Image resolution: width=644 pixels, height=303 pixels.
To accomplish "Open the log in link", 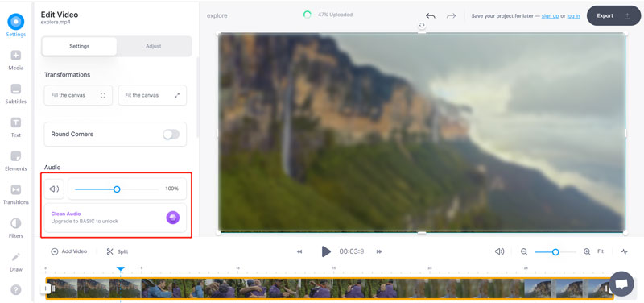I will point(573,15).
